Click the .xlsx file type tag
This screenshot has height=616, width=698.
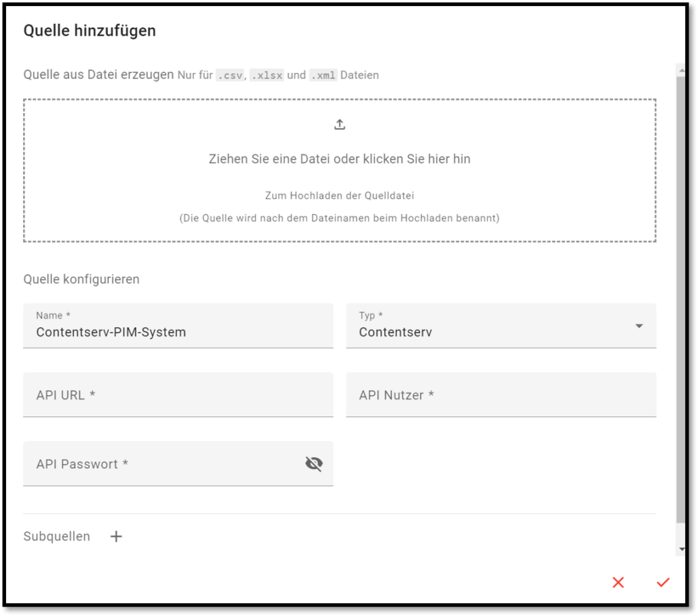[267, 75]
